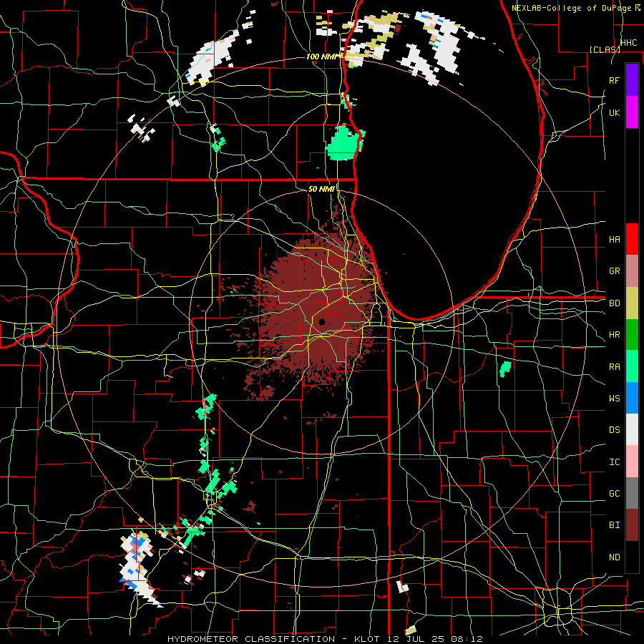Click the black radar site dot inside brown echo
The height and width of the screenshot is (644, 644).
(321, 321)
